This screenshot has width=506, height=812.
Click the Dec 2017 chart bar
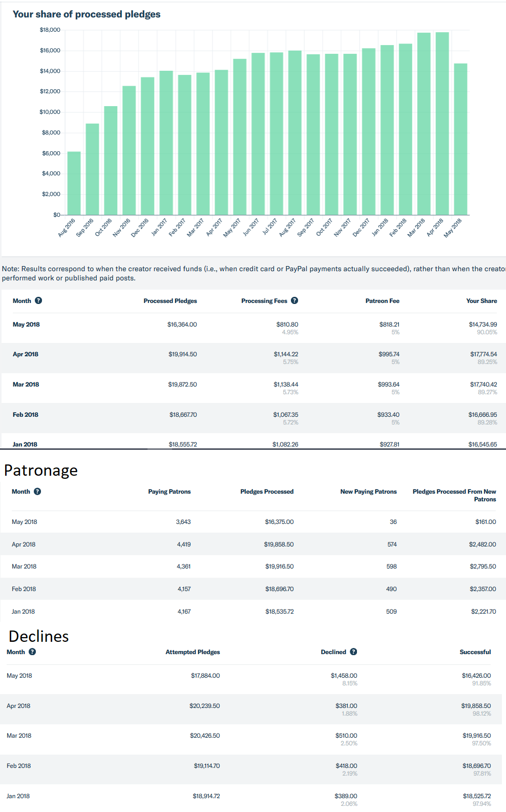point(368,131)
